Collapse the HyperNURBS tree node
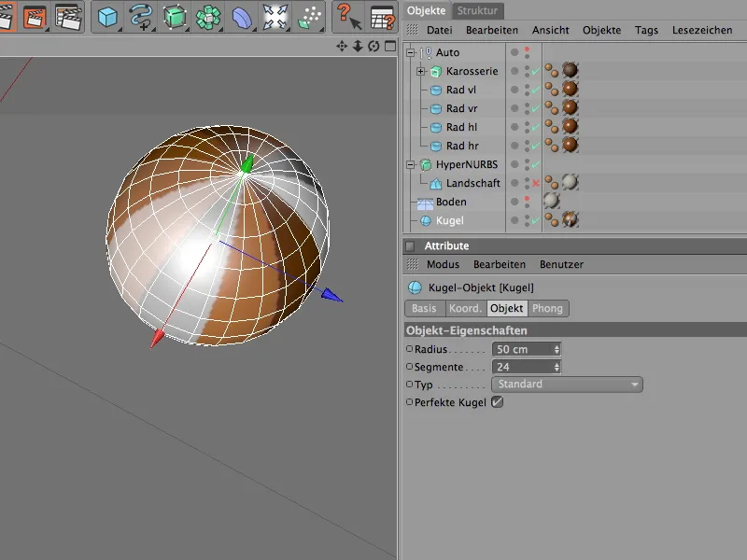This screenshot has height=560, width=747. pos(411,165)
